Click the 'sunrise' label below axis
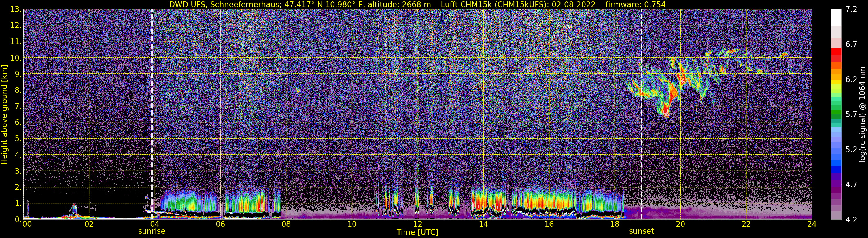The image size is (868, 238). pyautogui.click(x=152, y=231)
